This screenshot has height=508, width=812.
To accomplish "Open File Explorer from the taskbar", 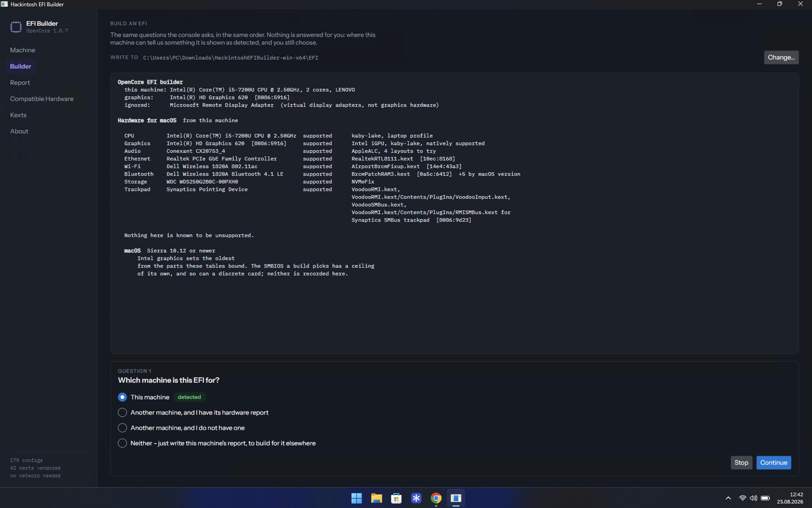I will [x=376, y=498].
